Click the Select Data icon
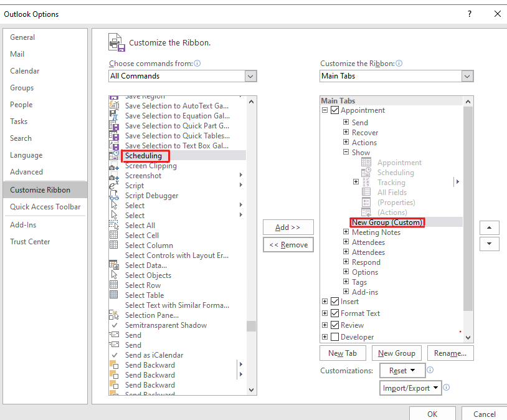 (x=114, y=265)
